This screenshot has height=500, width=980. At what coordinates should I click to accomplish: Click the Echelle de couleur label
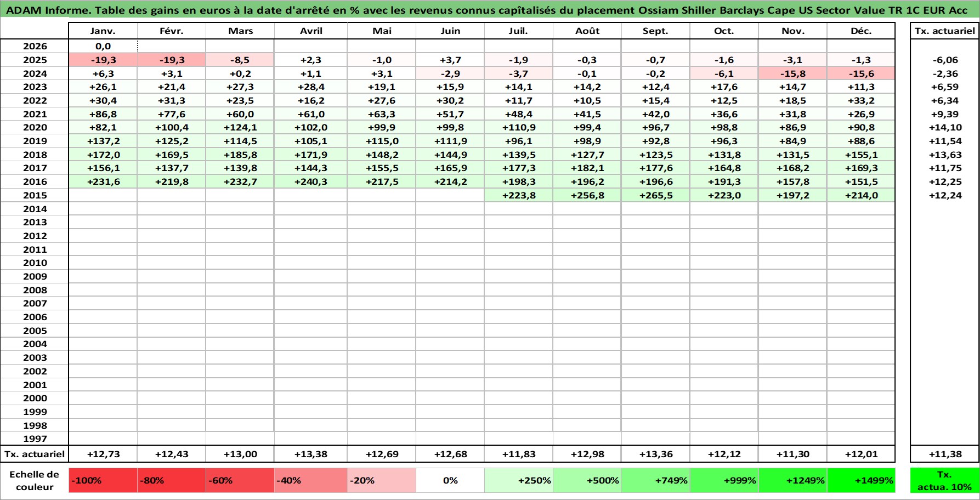(35, 480)
